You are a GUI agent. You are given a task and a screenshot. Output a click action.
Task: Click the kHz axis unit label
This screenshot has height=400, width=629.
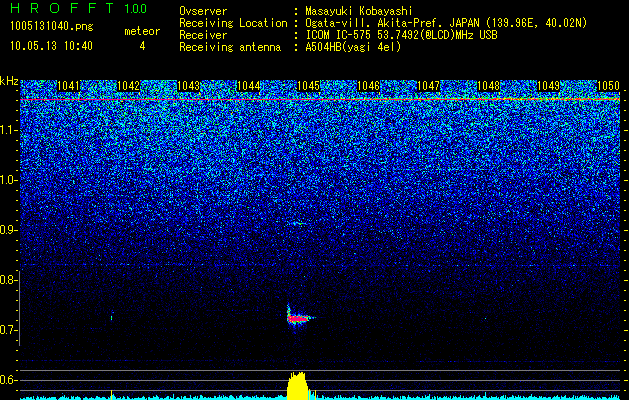pos(9,81)
